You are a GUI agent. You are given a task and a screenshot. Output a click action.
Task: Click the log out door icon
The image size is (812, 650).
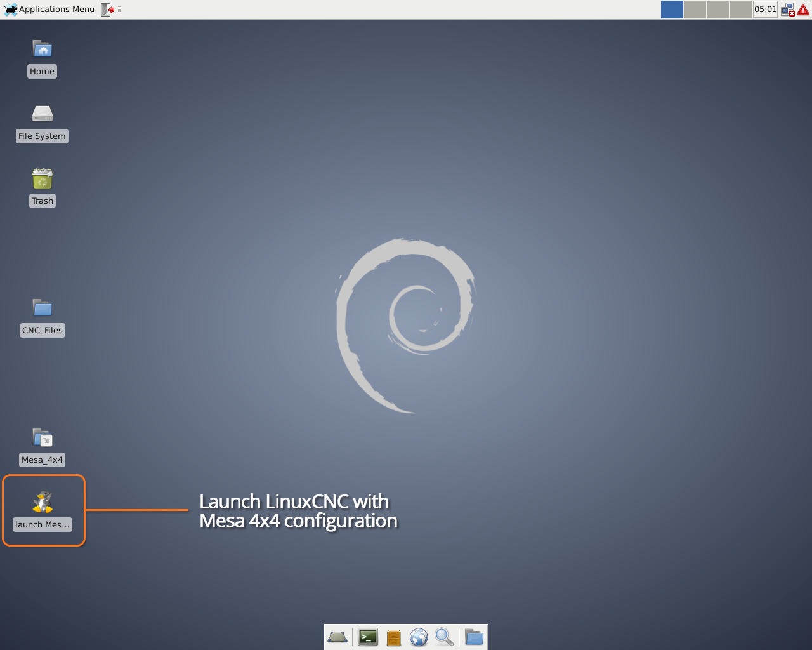pyautogui.click(x=108, y=10)
